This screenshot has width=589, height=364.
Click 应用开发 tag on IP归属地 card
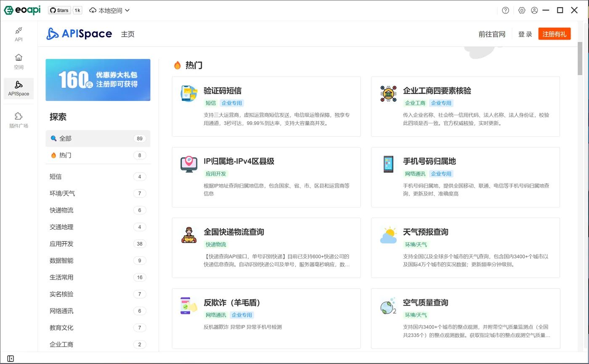(216, 174)
